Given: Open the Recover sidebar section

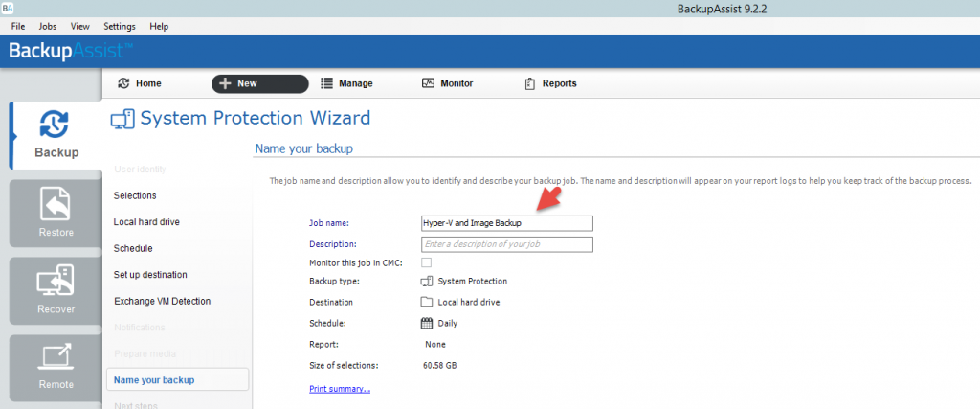Looking at the screenshot, I should pos(56,288).
